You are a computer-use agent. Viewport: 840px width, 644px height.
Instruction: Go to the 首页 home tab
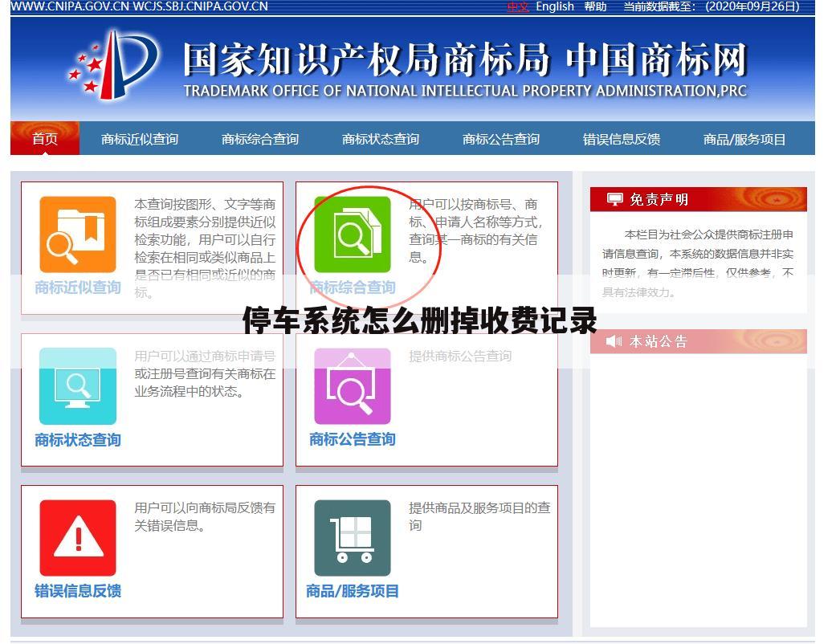(x=45, y=139)
